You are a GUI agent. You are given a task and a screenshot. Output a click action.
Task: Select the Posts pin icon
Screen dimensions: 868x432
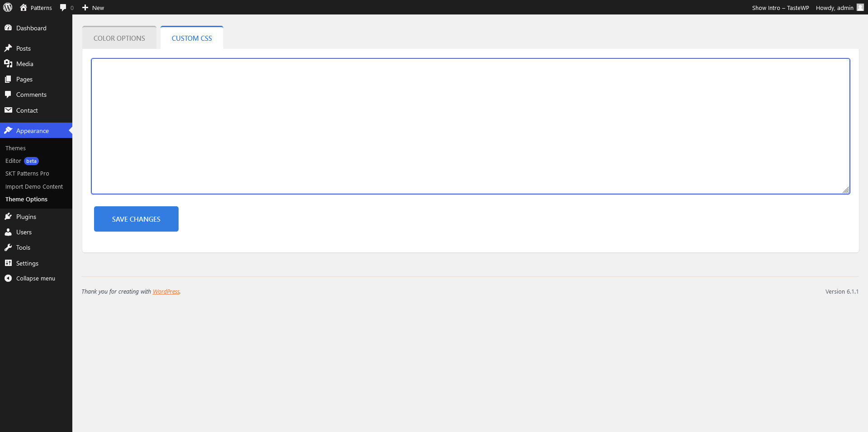8,48
